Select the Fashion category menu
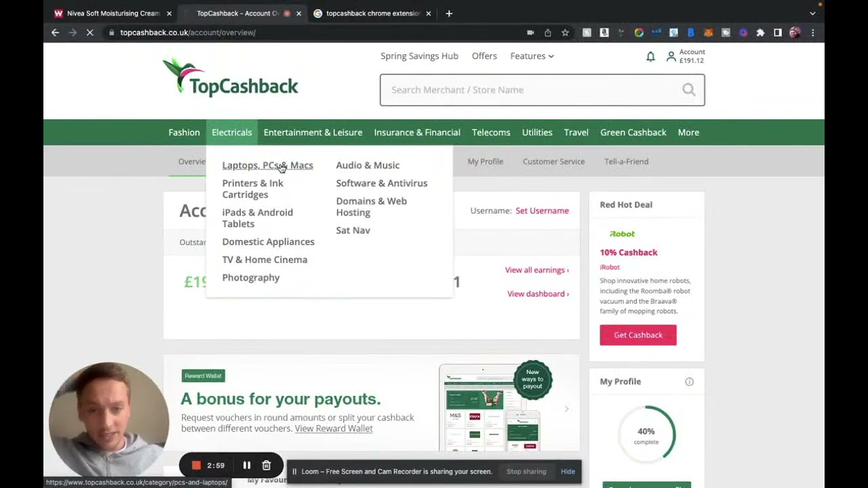 (184, 132)
